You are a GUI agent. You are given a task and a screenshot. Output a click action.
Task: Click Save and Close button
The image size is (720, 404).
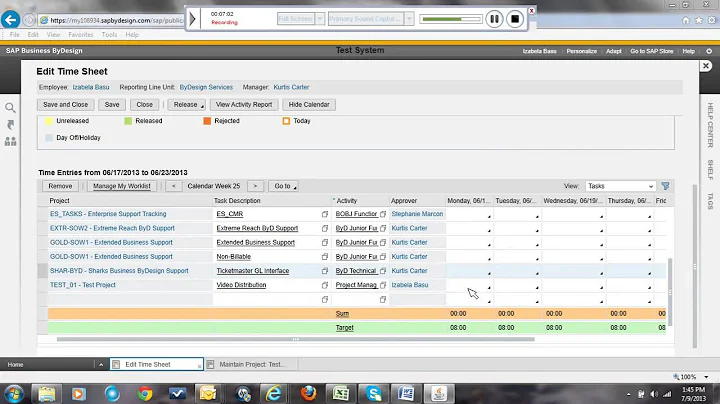coord(66,105)
